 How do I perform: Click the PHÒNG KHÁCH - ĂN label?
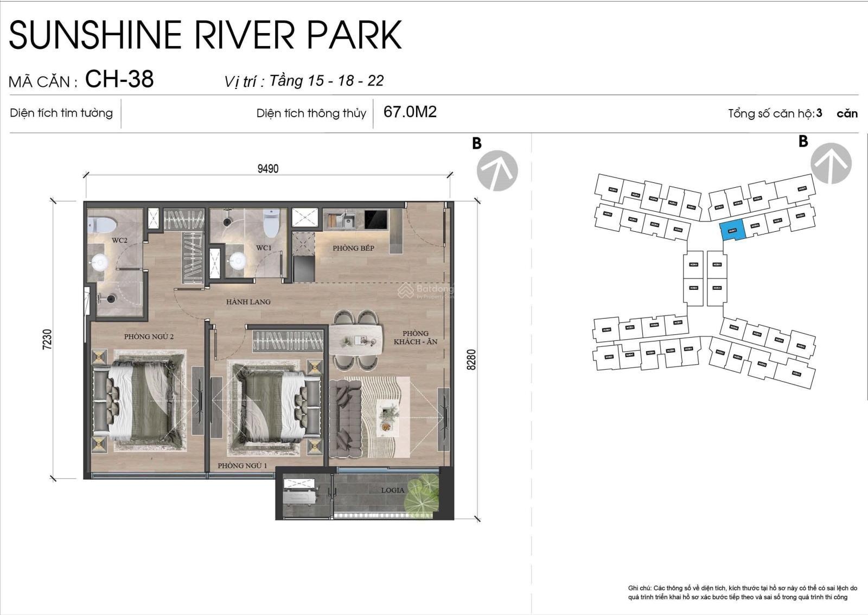[416, 338]
